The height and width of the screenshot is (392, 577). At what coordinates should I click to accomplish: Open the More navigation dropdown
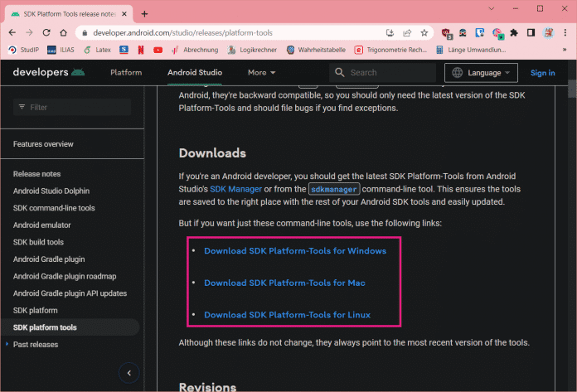(x=261, y=72)
